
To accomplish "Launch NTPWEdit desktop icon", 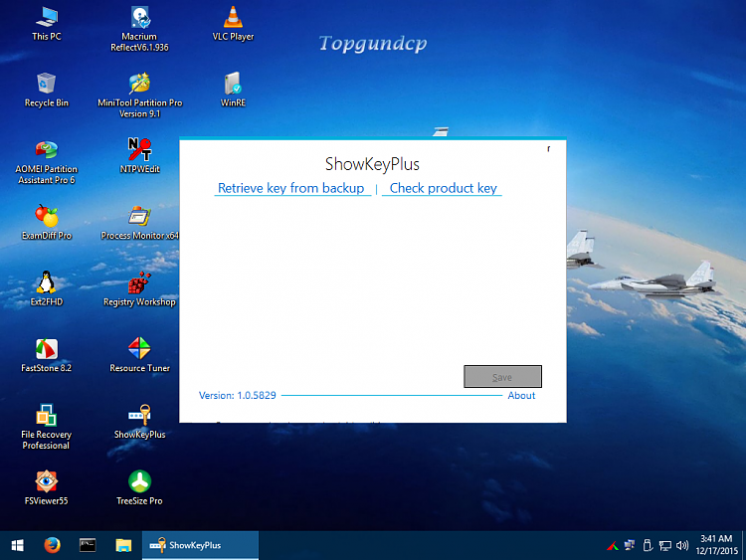I will pos(139,155).
